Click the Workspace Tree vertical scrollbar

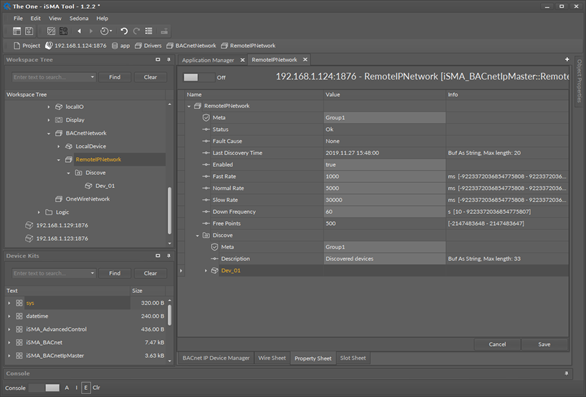pyautogui.click(x=170, y=210)
